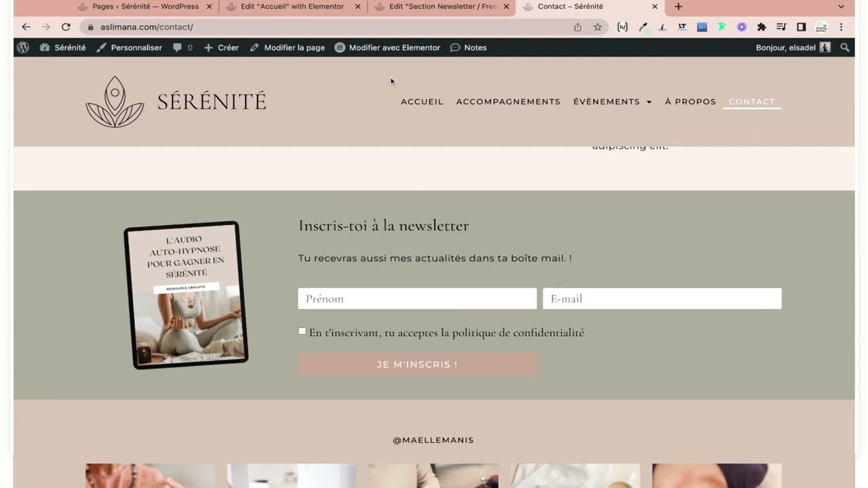The image size is (868, 488).
Task: Click the address bar URL aslimana.com/contact/
Action: click(146, 27)
